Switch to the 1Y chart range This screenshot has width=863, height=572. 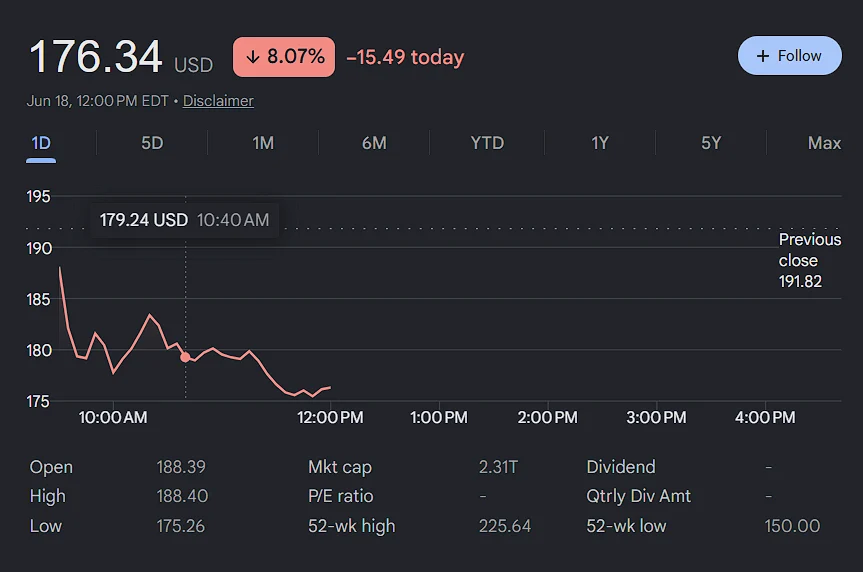(x=600, y=143)
